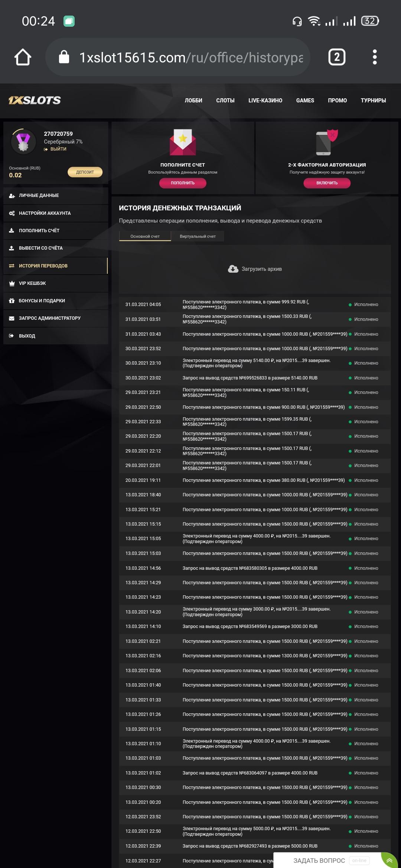
Task: Open the browser three-dot menu
Action: (x=375, y=57)
